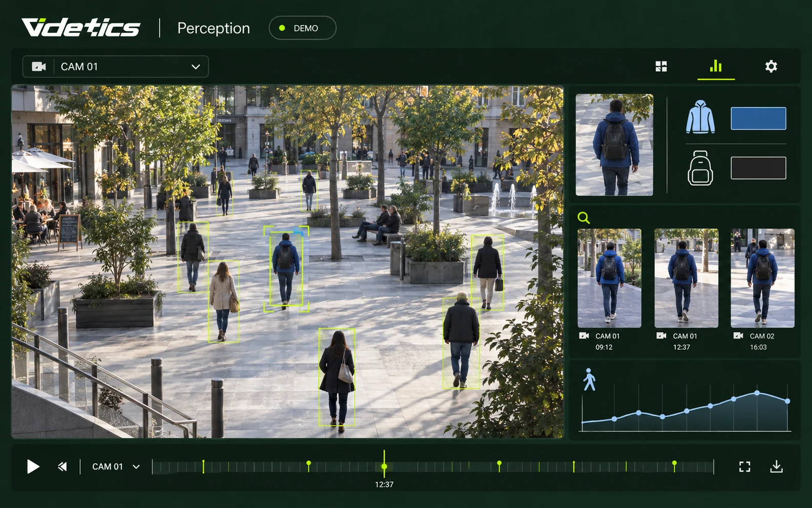The height and width of the screenshot is (508, 812).
Task: Open the CAM 02 16:03 match thumbnail
Action: tap(762, 278)
